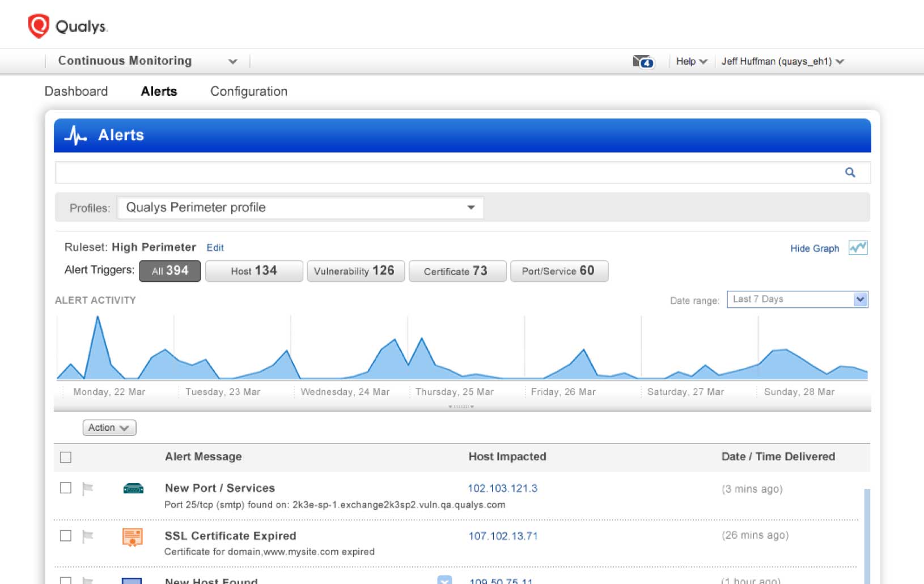Viewport: 924px width, 584px height.
Task: Click the Edit link for High Perimeter ruleset
Action: [x=215, y=247]
